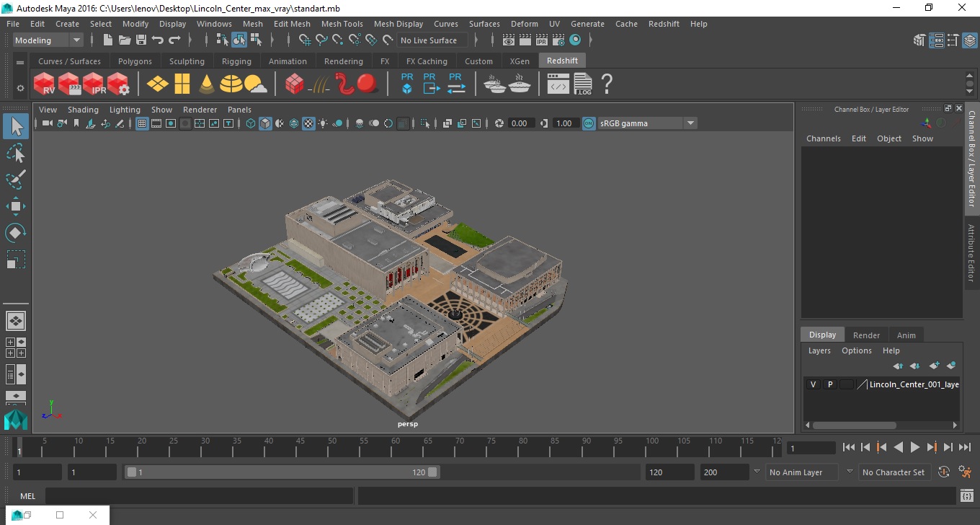
Task: Open Redshift render settings cube-with-gear icon
Action: coord(118,84)
